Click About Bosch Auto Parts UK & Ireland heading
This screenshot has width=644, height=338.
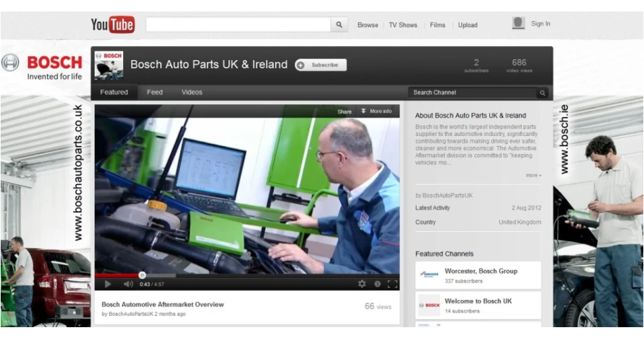470,116
